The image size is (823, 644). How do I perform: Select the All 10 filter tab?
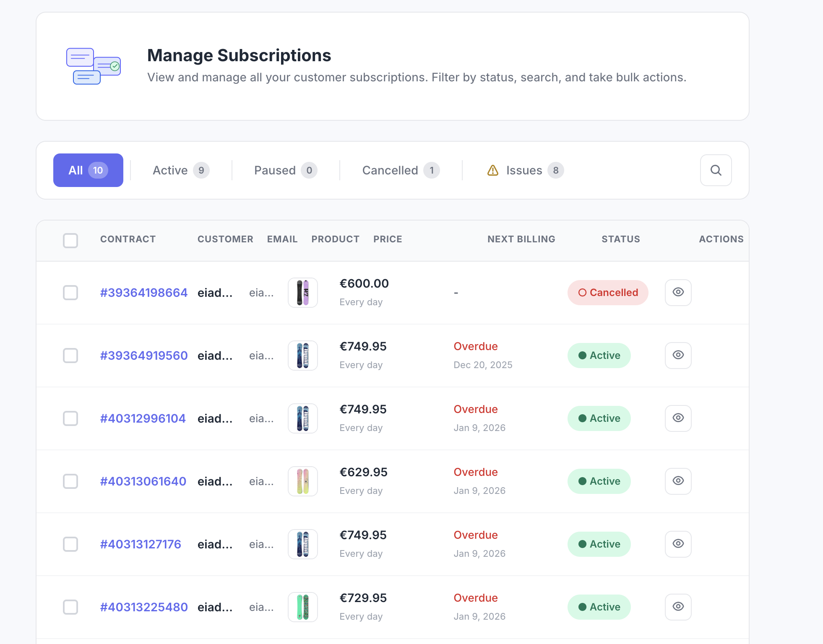pos(88,170)
